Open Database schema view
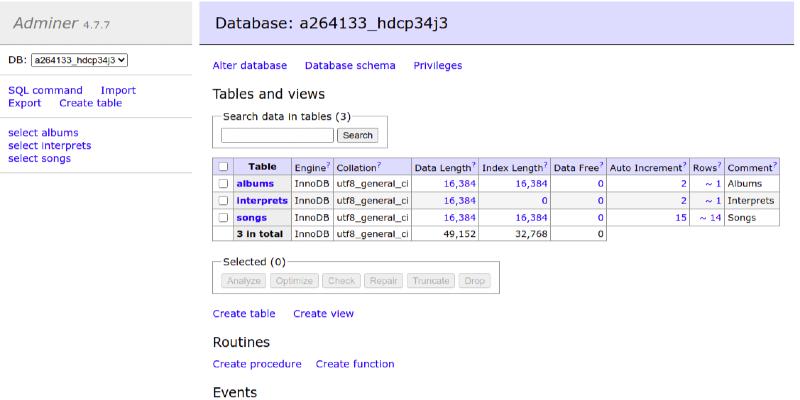Screen dimensions: 800x400 350,65
